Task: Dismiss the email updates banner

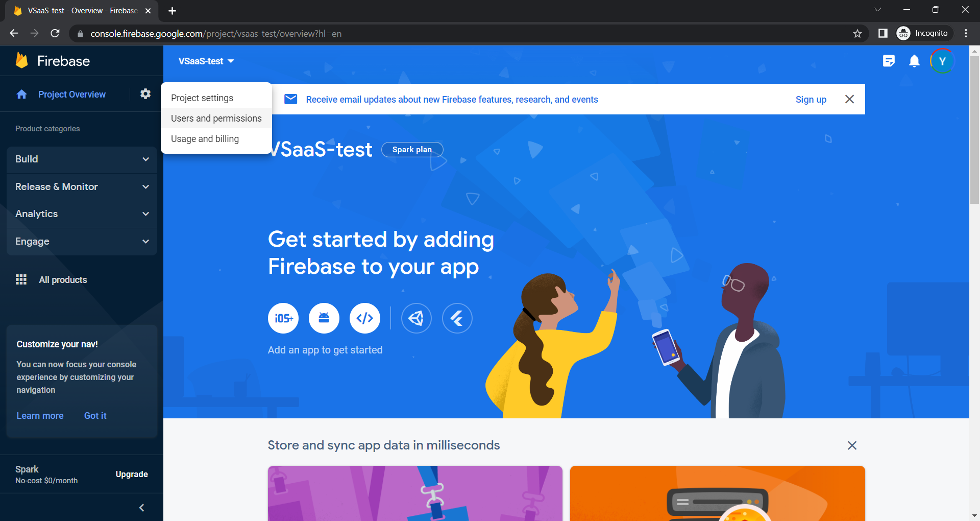Action: click(849, 99)
